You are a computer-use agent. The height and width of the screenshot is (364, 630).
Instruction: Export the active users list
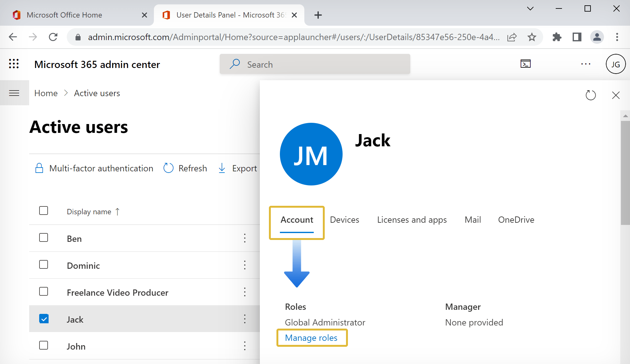point(237,168)
